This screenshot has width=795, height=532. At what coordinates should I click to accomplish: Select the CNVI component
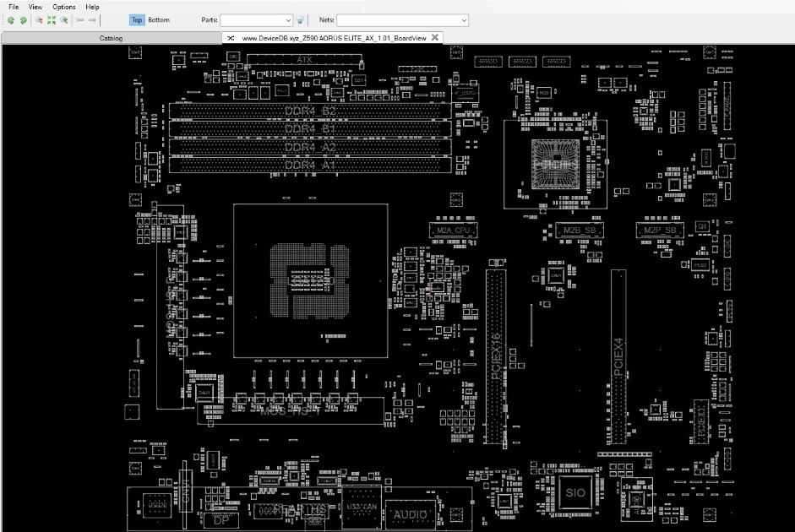pyautogui.click(x=186, y=491)
